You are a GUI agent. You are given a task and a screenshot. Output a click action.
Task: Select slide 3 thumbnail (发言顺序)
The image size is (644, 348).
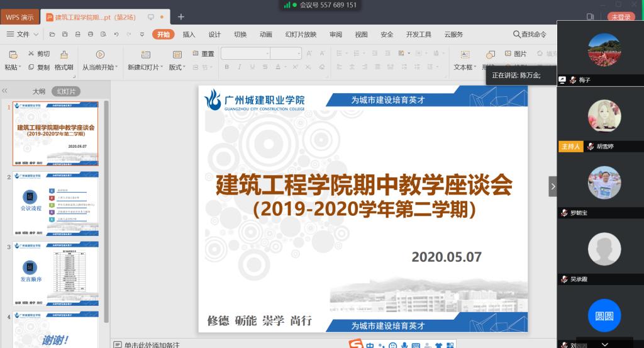[x=56, y=274]
